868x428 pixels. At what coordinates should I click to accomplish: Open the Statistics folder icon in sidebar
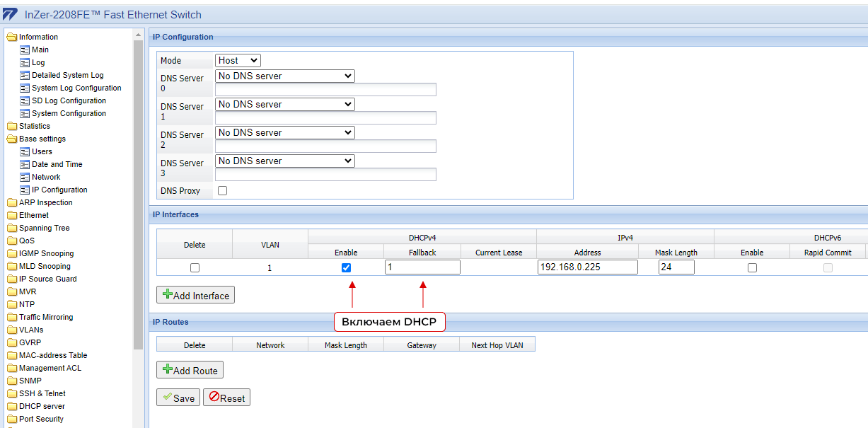(x=11, y=127)
